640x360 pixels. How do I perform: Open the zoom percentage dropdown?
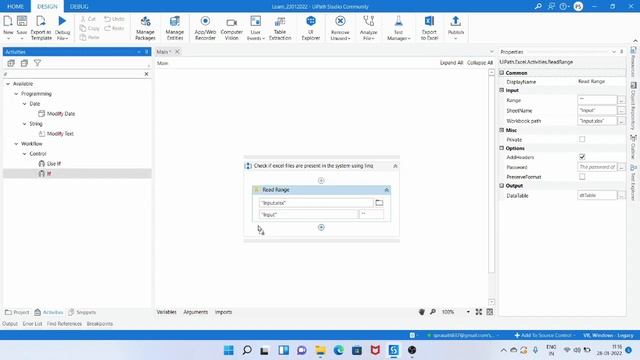click(468, 312)
